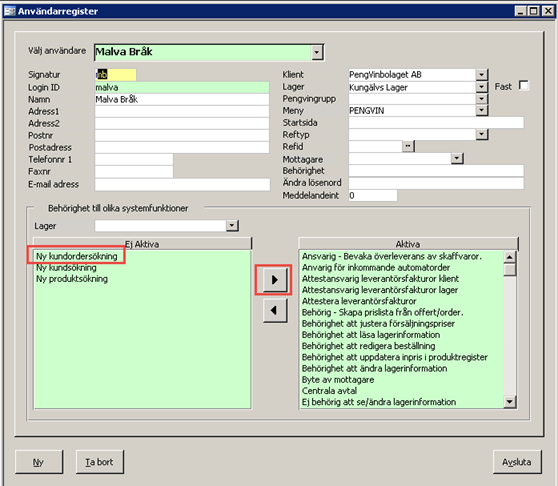Click the Aktiva list scroll-down arrow
The width and height of the screenshot is (558, 486).
pos(510,402)
